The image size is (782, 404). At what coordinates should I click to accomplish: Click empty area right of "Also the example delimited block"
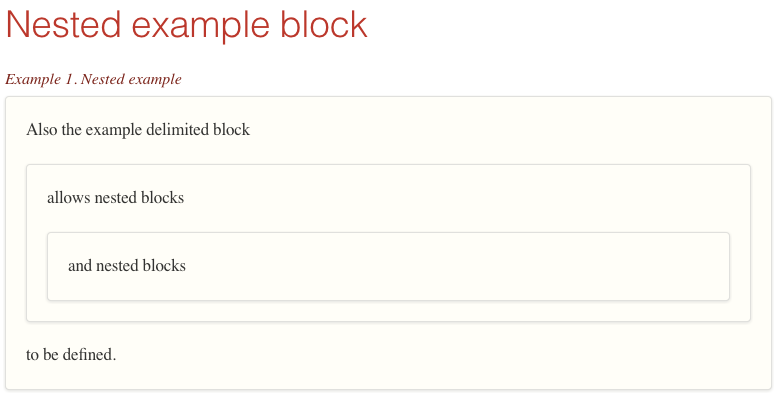click(500, 130)
